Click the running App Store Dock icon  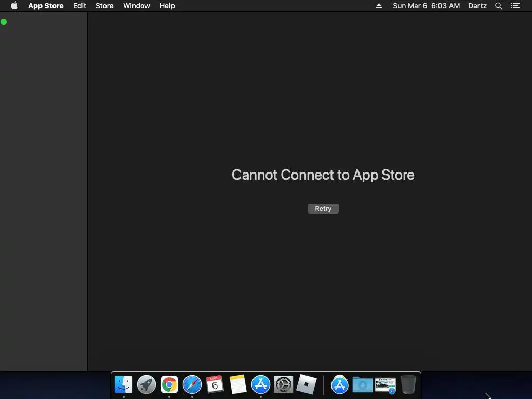261,384
